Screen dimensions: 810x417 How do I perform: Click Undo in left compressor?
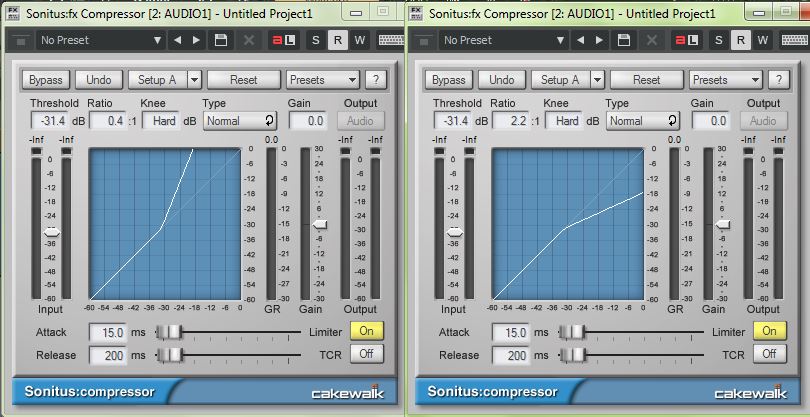click(99, 80)
